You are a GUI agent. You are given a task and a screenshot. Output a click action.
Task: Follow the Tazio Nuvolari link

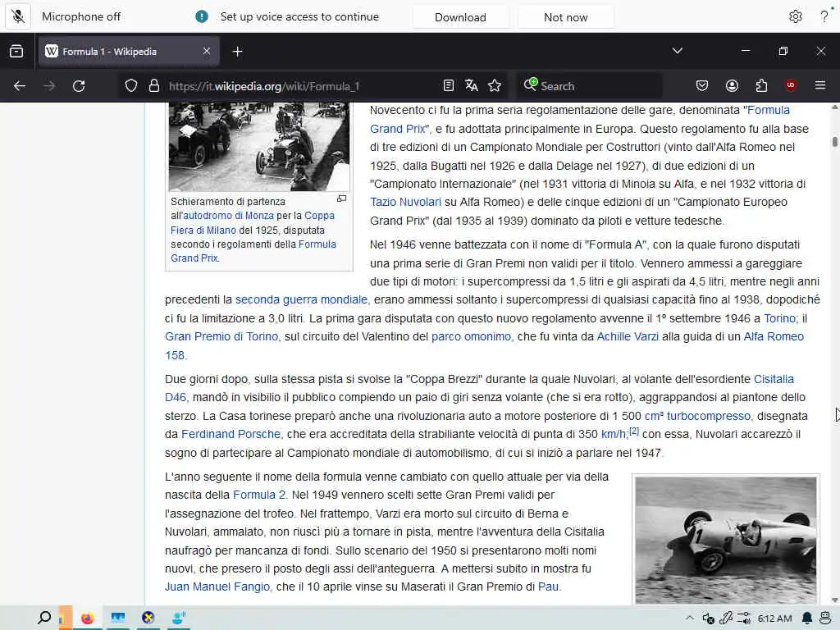pyautogui.click(x=405, y=202)
